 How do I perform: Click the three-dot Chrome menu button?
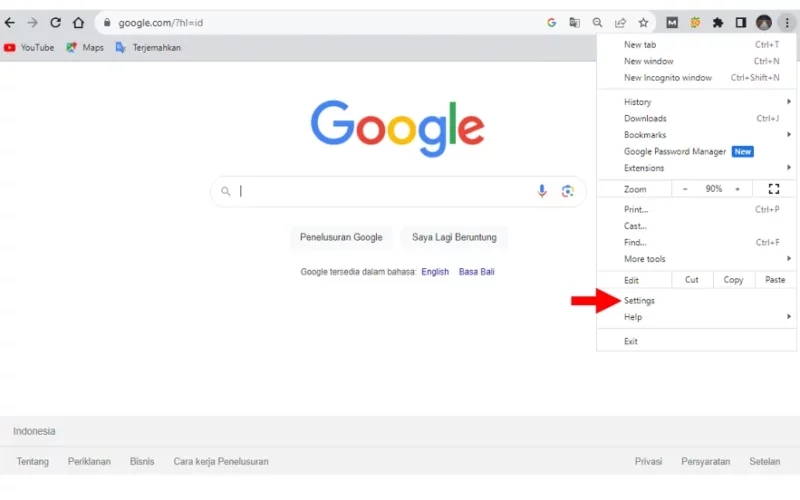[x=787, y=22]
